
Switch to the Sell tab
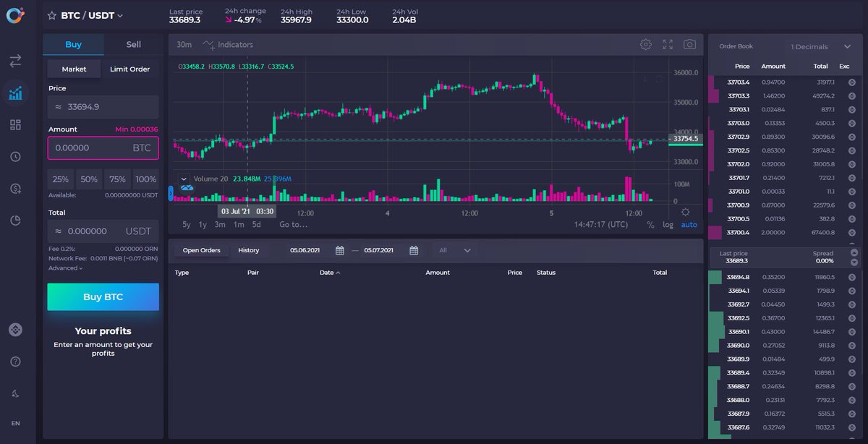pyautogui.click(x=134, y=45)
